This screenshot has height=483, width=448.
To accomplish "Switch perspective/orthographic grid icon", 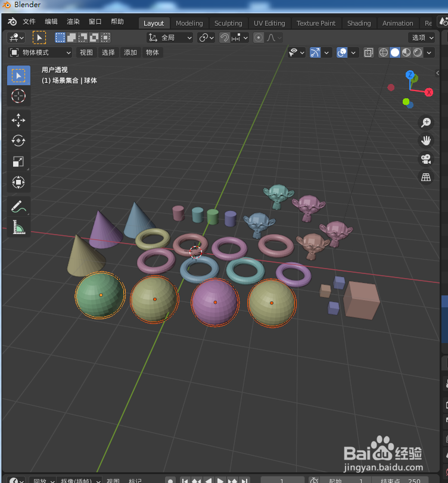I will (x=426, y=177).
